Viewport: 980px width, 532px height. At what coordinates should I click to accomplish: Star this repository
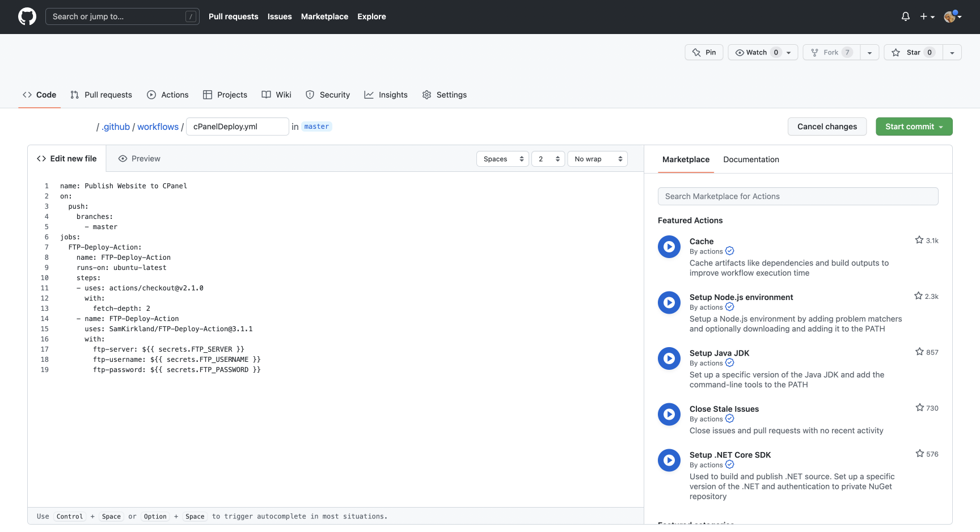point(914,52)
